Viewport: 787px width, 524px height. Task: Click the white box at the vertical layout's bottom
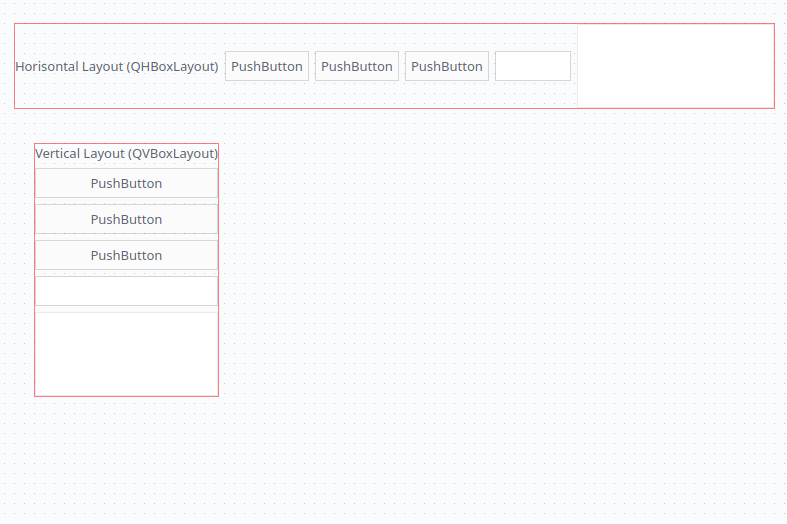[126, 353]
